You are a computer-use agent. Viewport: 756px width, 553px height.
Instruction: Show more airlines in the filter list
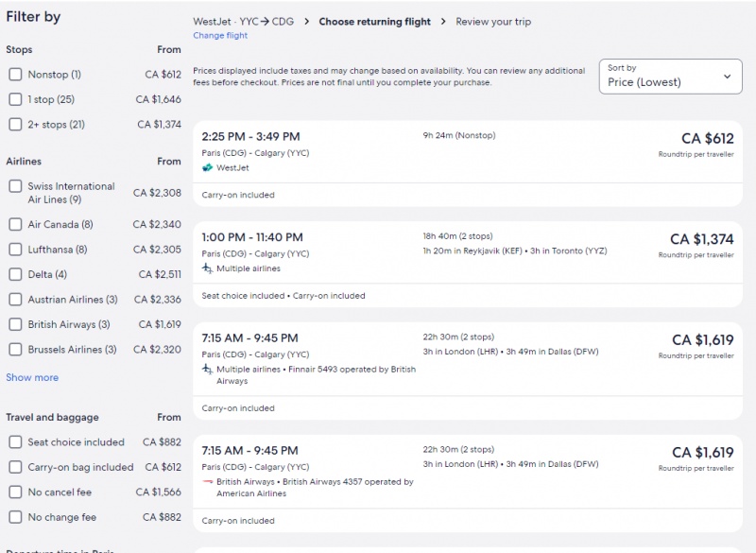32,377
